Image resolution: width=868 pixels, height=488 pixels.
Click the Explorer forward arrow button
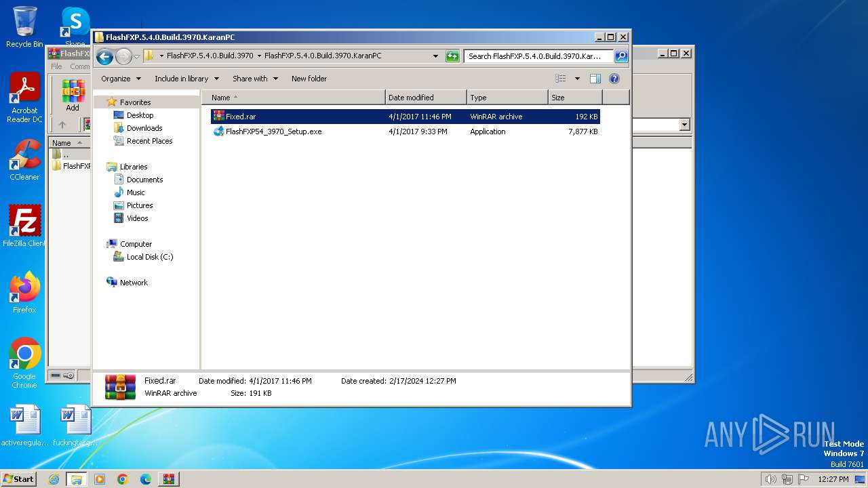pyautogui.click(x=123, y=56)
